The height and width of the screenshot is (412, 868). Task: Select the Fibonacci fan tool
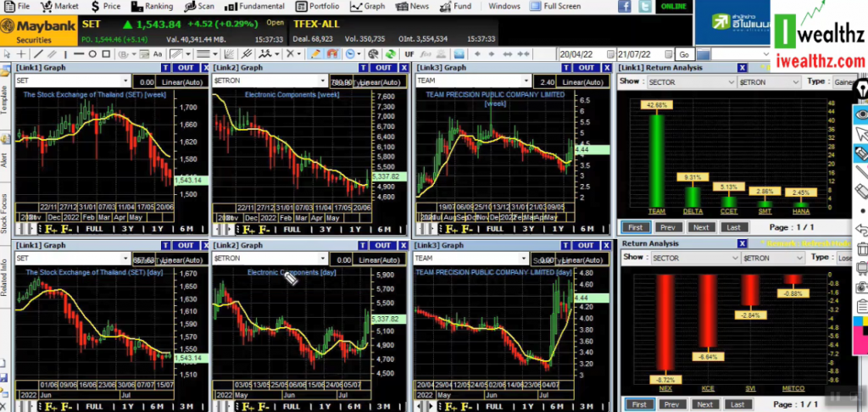click(x=229, y=53)
